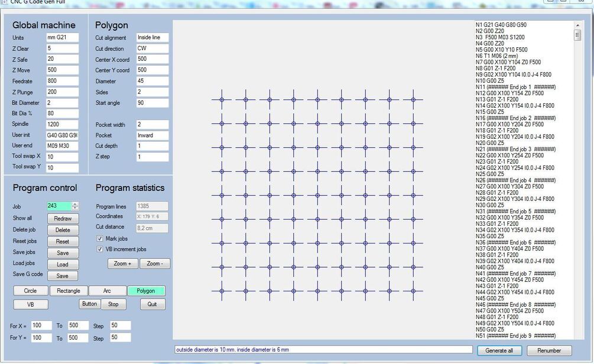Toggle the VB increment jobs checkbox
This screenshot has width=594, height=364.
point(100,249)
